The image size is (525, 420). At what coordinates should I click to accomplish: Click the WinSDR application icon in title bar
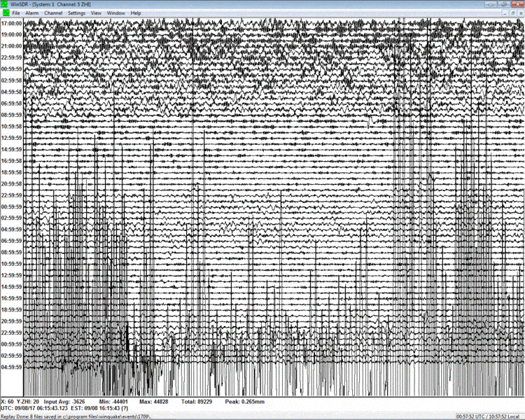5,4
